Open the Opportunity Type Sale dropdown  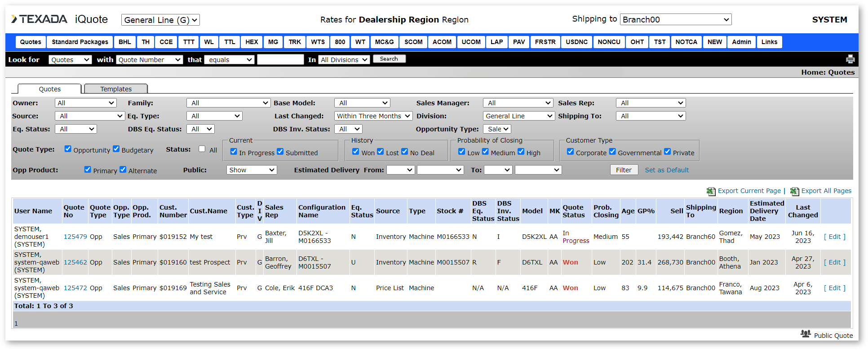497,129
